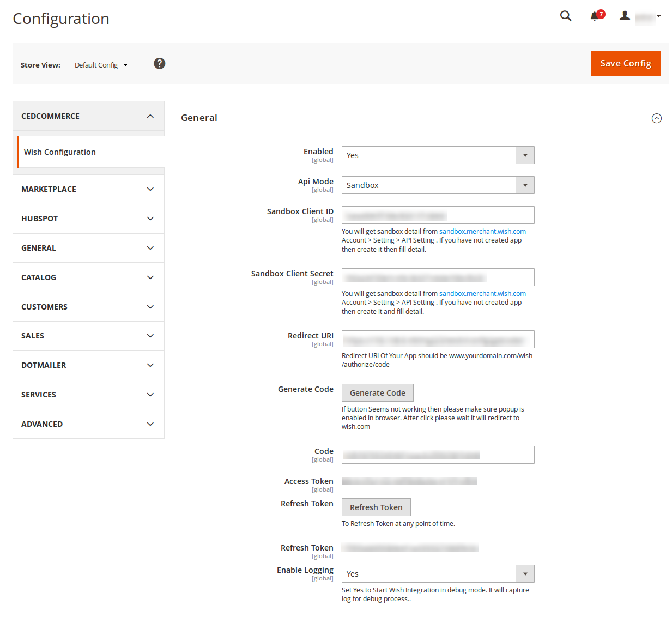Collapse the CEDCOMMERCE section chevron

[150, 116]
